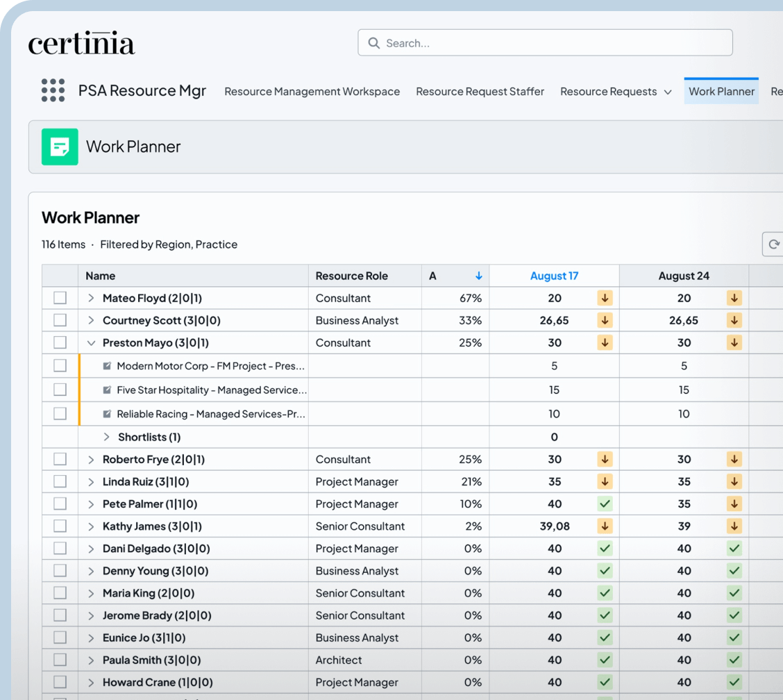Click Dani Delgado's August 24 green checkmark

click(734, 549)
